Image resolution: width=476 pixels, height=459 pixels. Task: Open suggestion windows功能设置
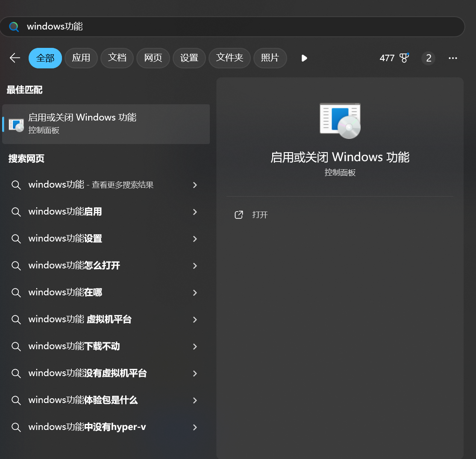point(105,238)
